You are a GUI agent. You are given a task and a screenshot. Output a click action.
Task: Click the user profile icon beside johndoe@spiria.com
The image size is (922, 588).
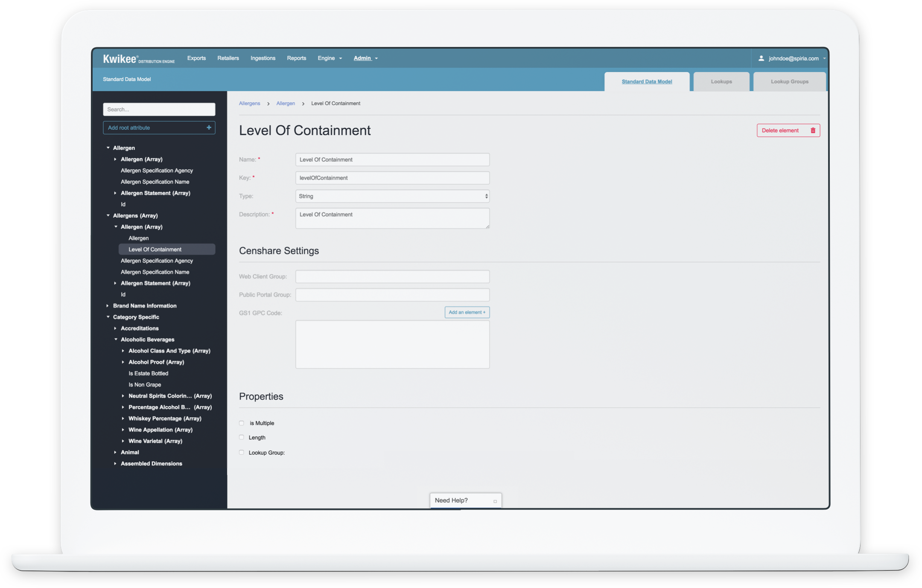pyautogui.click(x=761, y=58)
